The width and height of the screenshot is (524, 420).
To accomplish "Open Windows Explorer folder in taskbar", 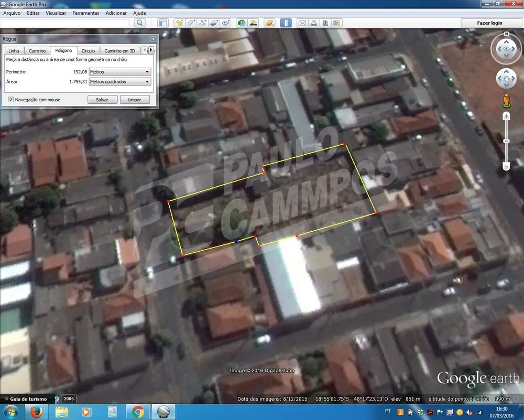I will pos(62,412).
